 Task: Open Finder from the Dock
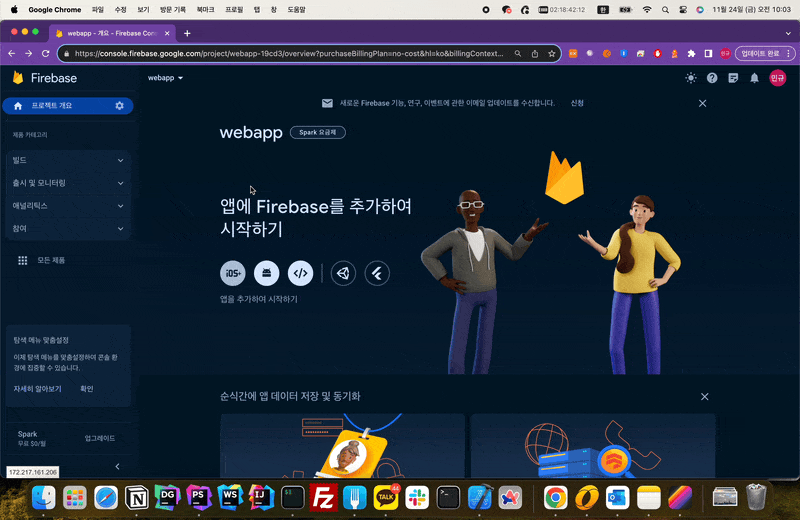coord(44,497)
